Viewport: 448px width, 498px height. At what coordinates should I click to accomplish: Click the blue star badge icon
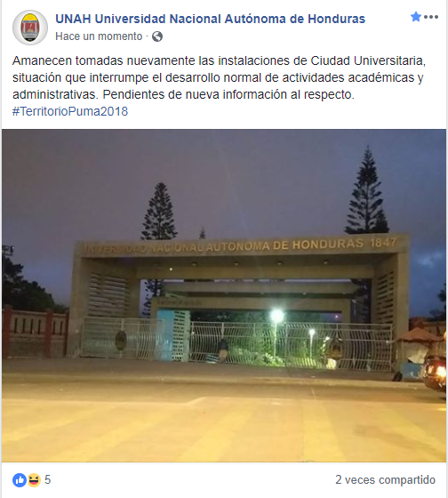point(416,17)
